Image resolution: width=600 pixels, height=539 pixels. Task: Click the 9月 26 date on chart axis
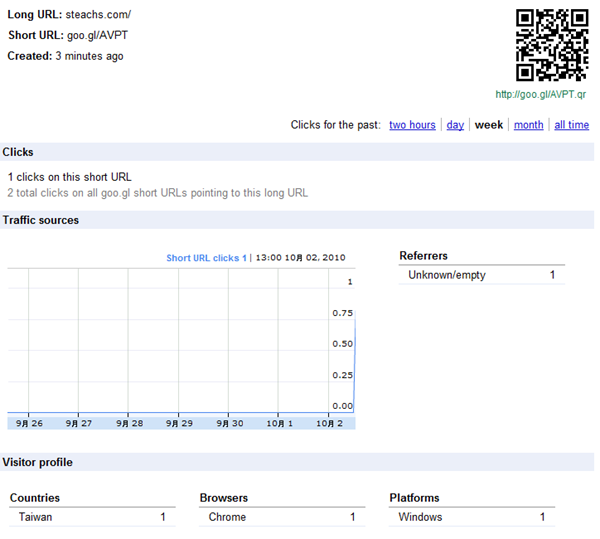click(29, 423)
